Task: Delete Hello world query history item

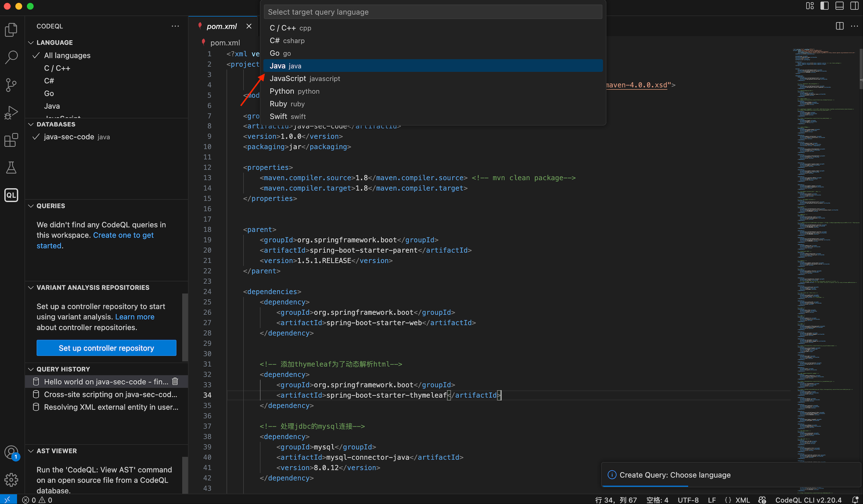Action: tap(175, 381)
